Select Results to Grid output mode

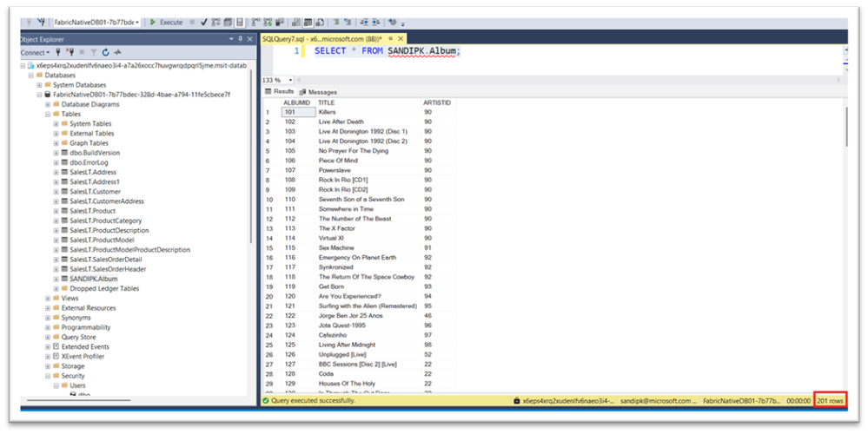pos(308,23)
